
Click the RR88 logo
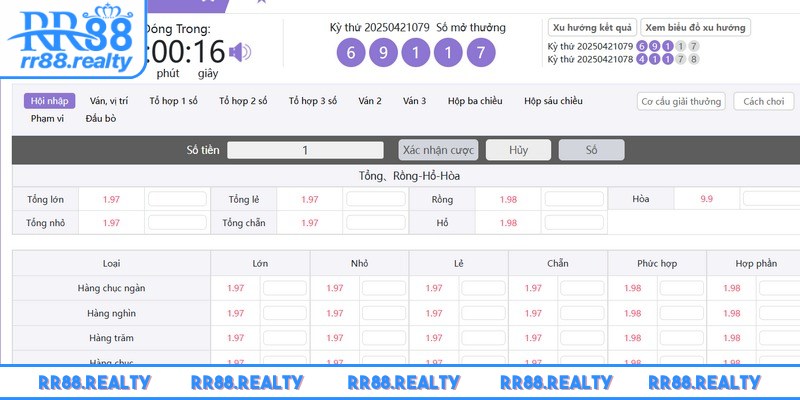[x=71, y=38]
